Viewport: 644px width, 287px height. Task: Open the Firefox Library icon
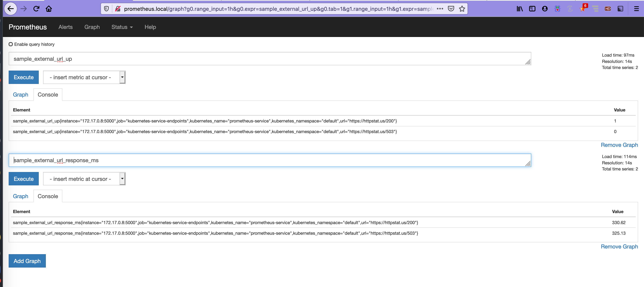coord(519,8)
